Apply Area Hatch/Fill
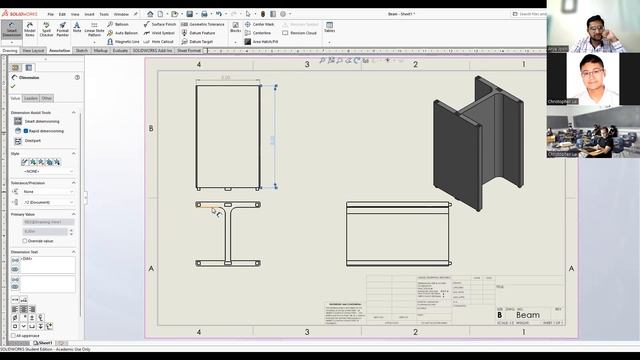This screenshot has width=640, height=360. 261,42
